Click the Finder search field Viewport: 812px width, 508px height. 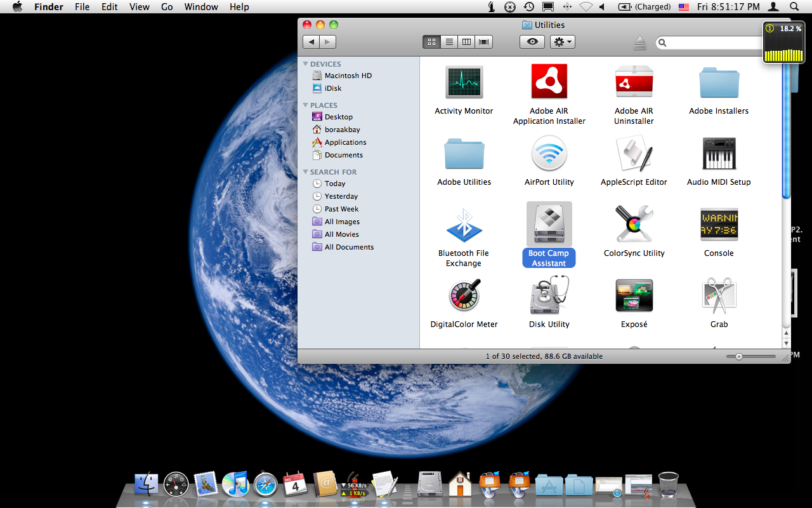pos(709,43)
